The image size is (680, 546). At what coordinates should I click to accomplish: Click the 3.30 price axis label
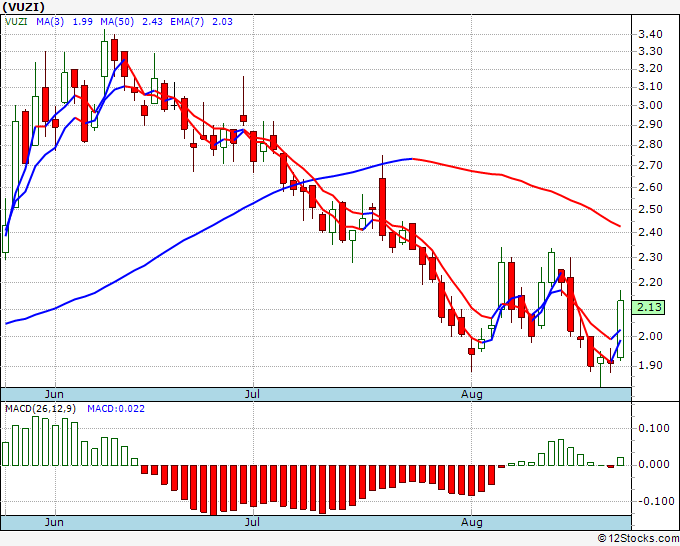(x=650, y=51)
